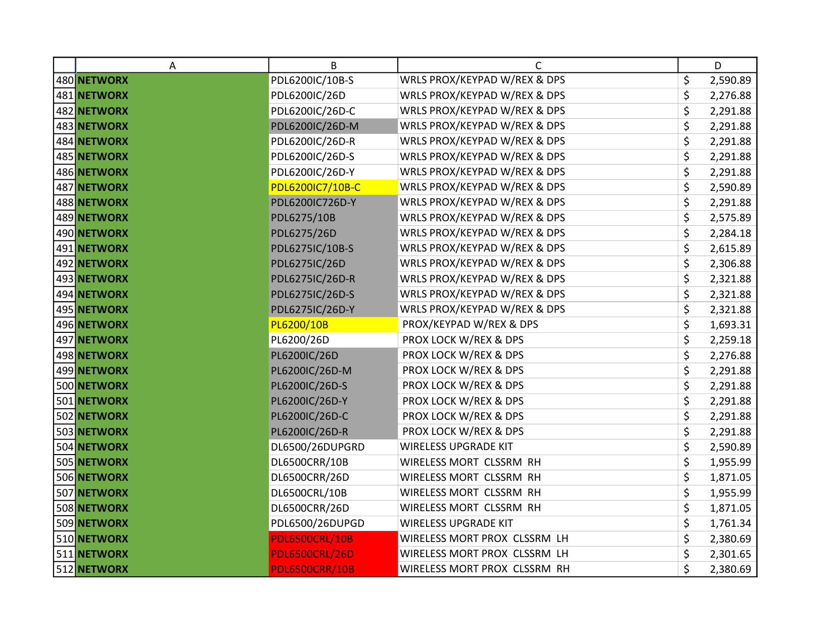This screenshot has height=644, width=834.
Task: Click price 2,615.89
Action: pos(717,249)
